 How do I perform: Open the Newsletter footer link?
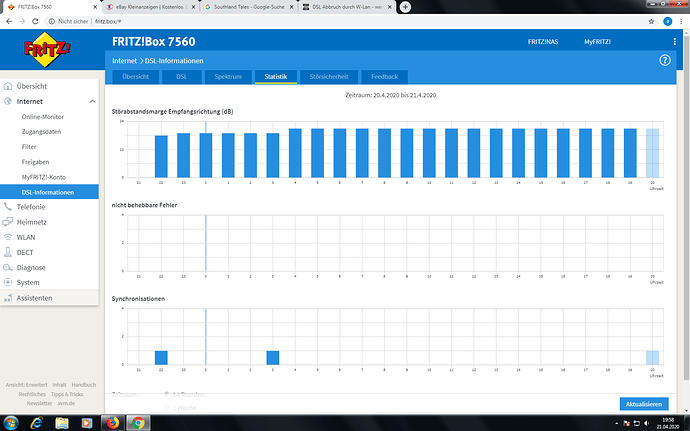(x=39, y=403)
